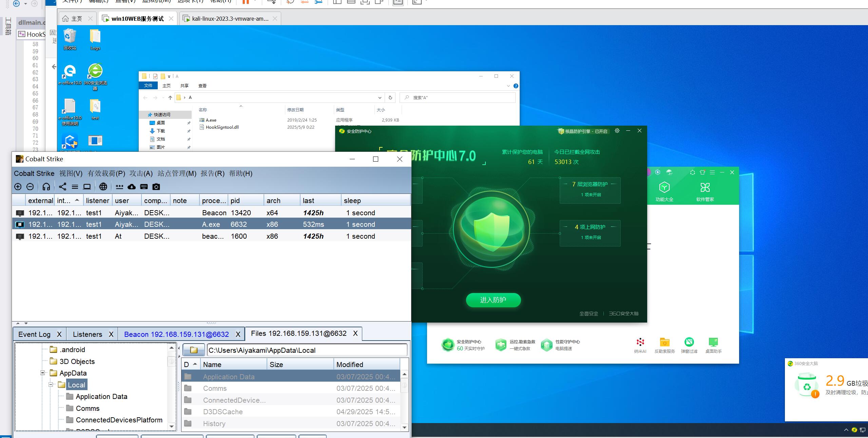Click the 软件管家 icon in 360 window
868x438 pixels.
click(x=705, y=192)
